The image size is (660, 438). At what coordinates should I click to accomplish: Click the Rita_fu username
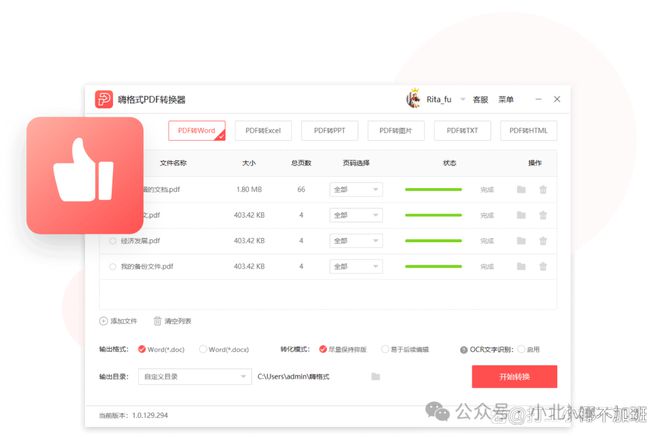click(x=439, y=100)
